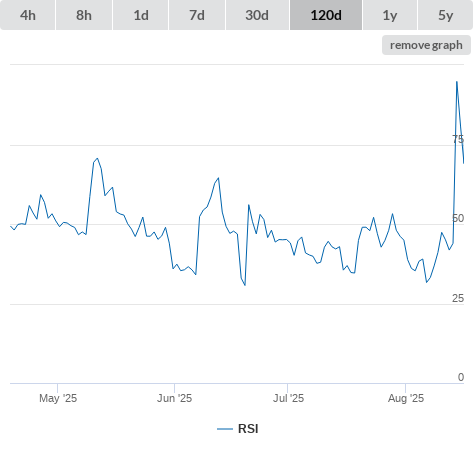
Task: Click the RSI legend line swatch
Action: (225, 429)
